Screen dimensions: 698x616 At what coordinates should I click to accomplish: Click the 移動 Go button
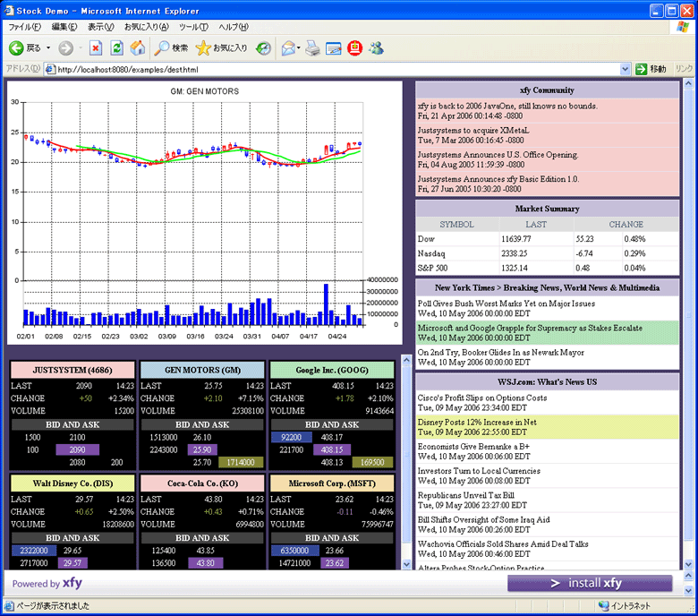[x=651, y=69]
